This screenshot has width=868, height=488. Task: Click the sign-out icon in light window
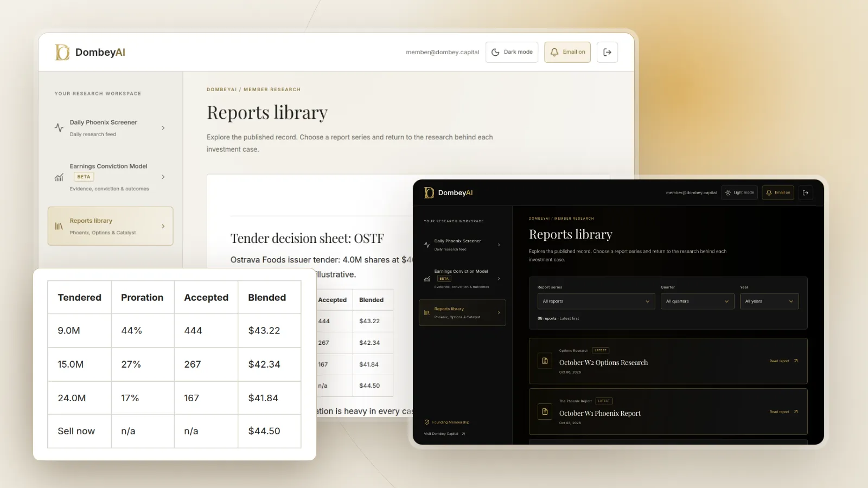click(608, 52)
